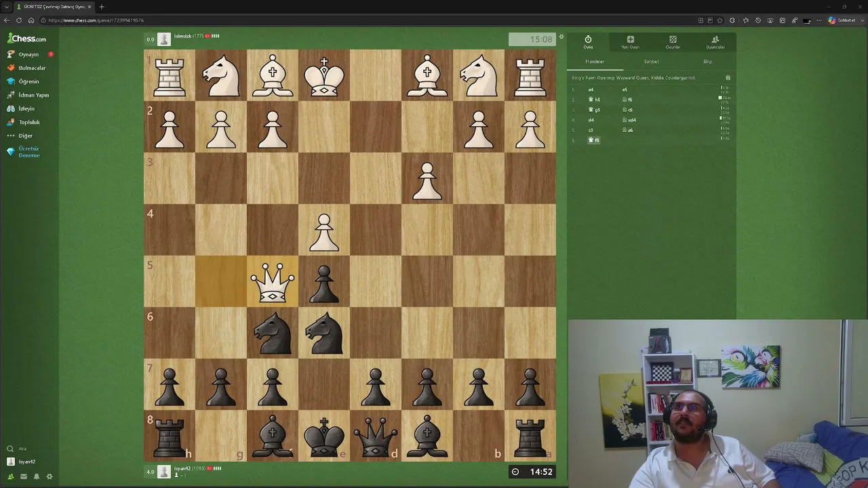Go to white's move 5. c3

point(591,130)
